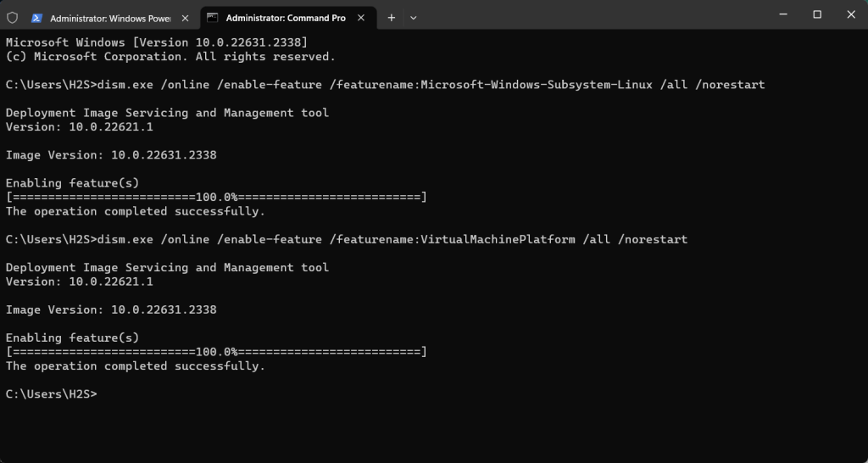Viewport: 868px width, 463px height.
Task: Click the Microsoft Corporation copyright line
Action: click(170, 57)
